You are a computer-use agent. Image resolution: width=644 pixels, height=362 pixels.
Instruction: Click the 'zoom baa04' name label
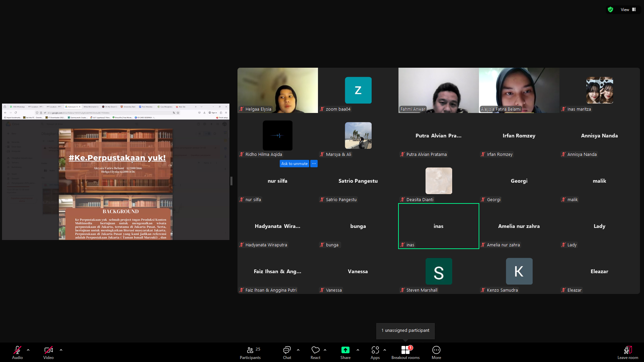click(338, 109)
